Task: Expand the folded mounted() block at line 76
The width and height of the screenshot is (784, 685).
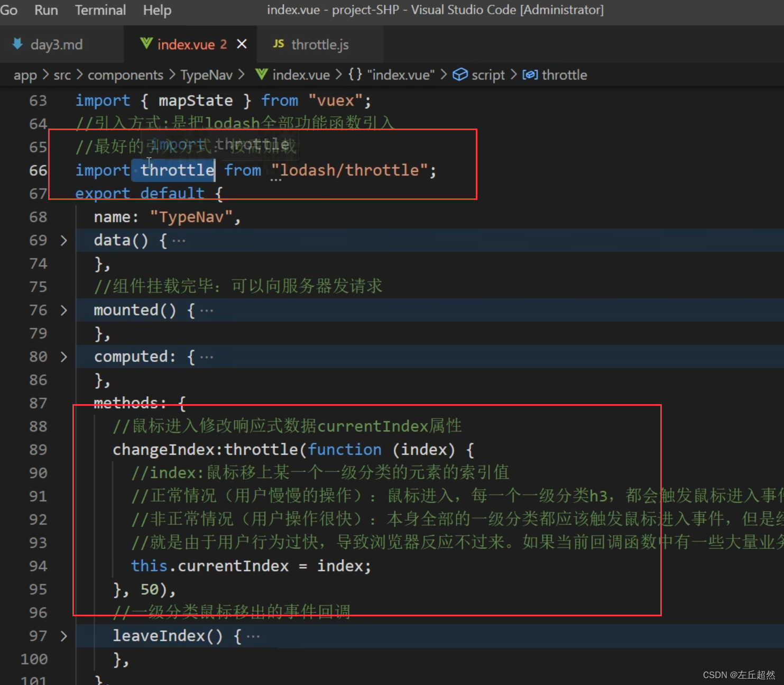Action: tap(64, 310)
